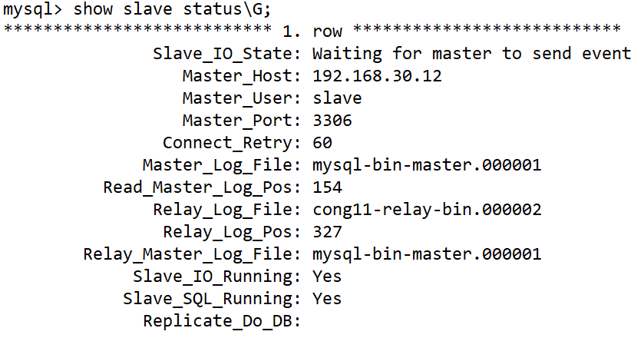The height and width of the screenshot is (338, 644).
Task: Click the Slave_IO_State label
Action: pos(227,54)
